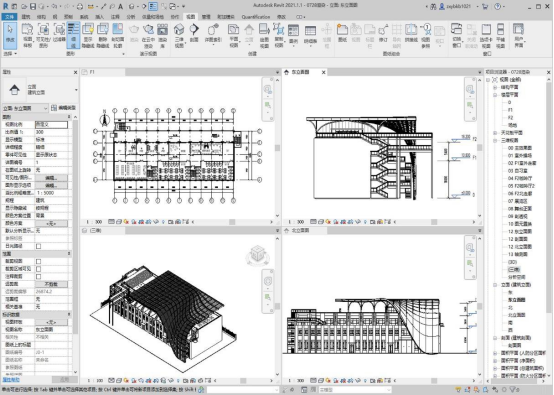Toggle first checkbox in Properties panel

point(39,246)
